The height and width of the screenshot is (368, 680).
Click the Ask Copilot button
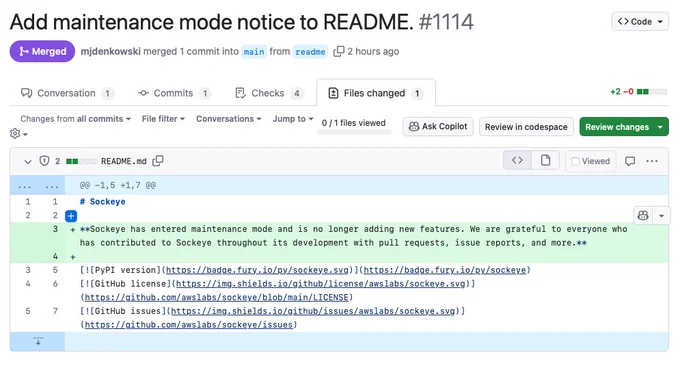click(438, 127)
